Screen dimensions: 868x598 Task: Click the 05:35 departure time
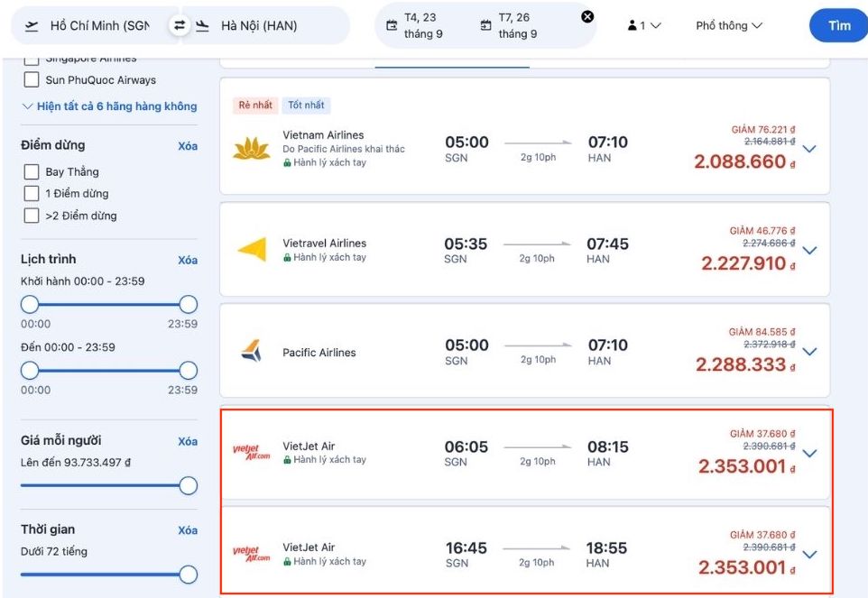[466, 244]
